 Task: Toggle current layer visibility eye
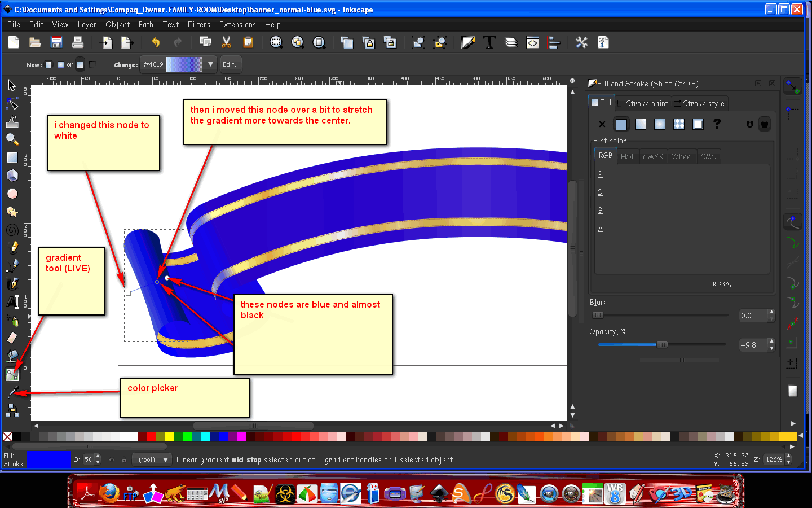[111, 460]
